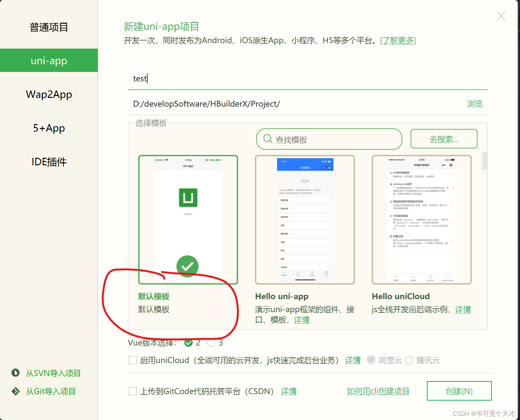
Task: Select the 阿里云 provider option
Action: point(371,360)
